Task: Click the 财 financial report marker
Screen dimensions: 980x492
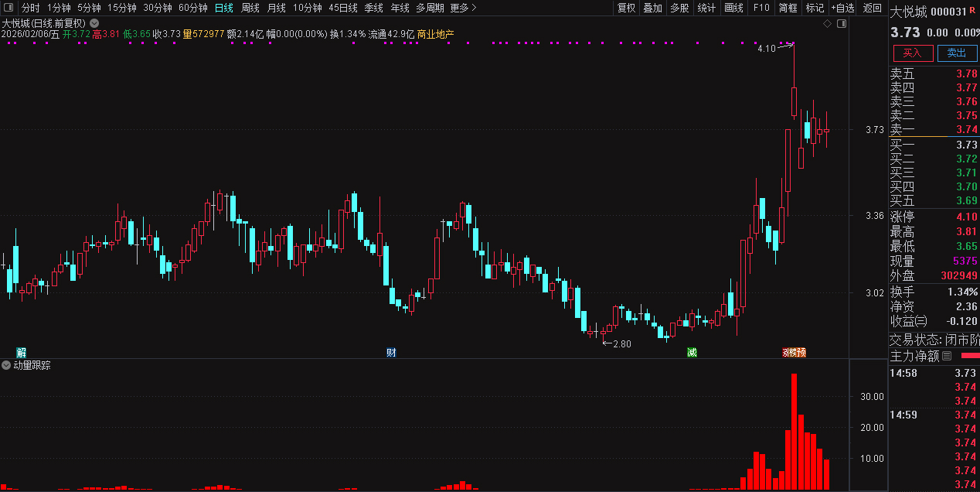Action: pyautogui.click(x=391, y=353)
